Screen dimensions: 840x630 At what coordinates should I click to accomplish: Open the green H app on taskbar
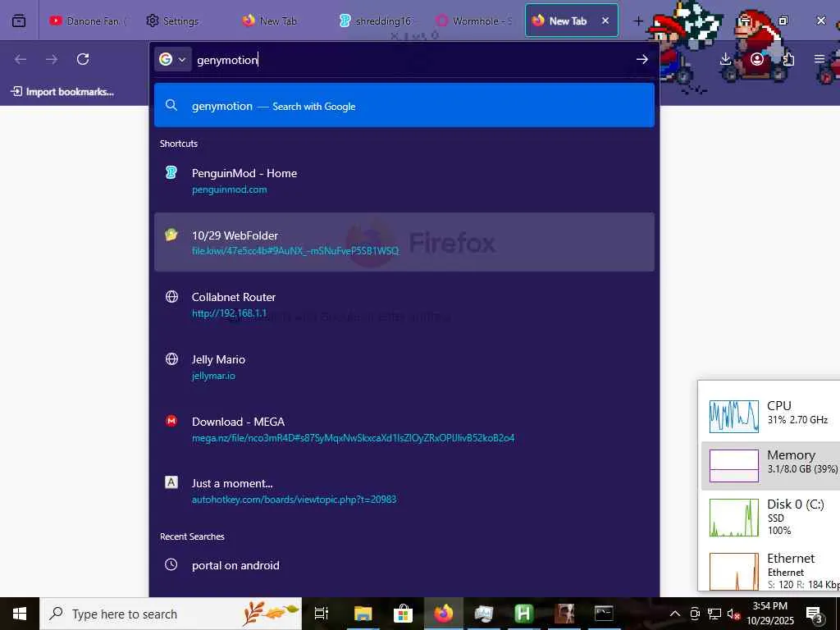(x=523, y=614)
